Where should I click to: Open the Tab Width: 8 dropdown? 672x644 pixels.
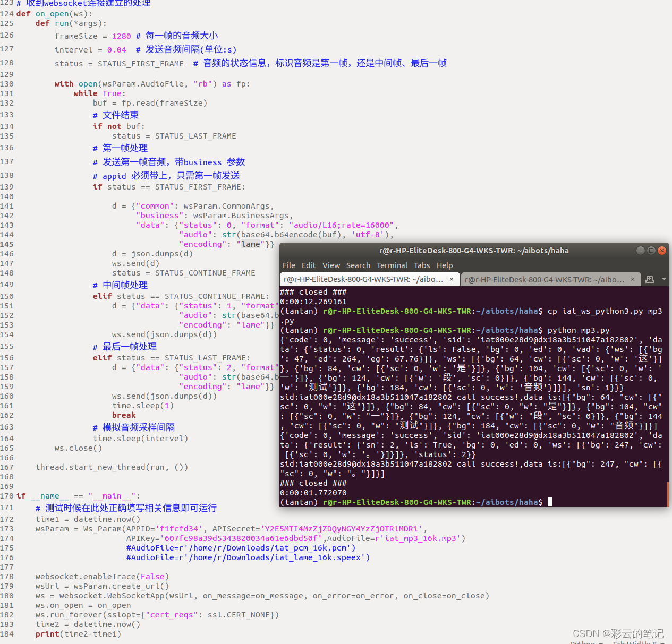(637, 641)
